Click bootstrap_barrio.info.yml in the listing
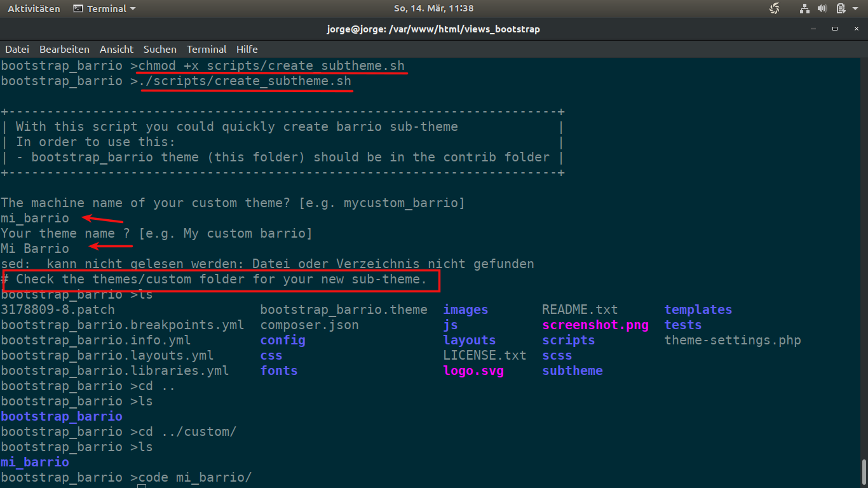The image size is (868, 488). [96, 340]
